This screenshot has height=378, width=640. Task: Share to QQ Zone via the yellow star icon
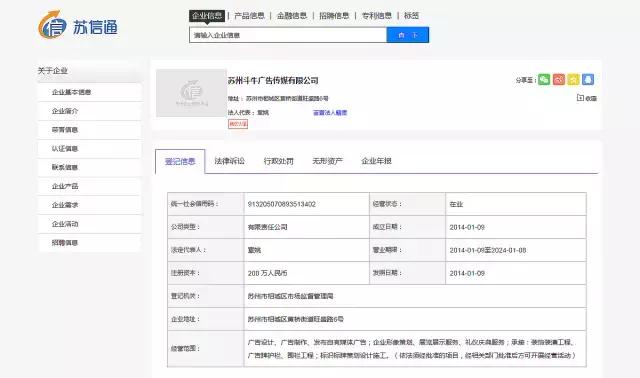click(x=573, y=80)
